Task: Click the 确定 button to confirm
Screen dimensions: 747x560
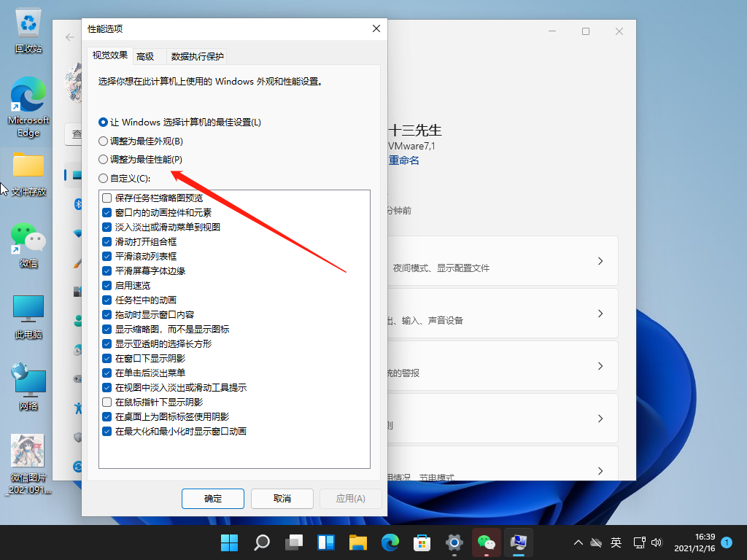Action: [x=212, y=499]
